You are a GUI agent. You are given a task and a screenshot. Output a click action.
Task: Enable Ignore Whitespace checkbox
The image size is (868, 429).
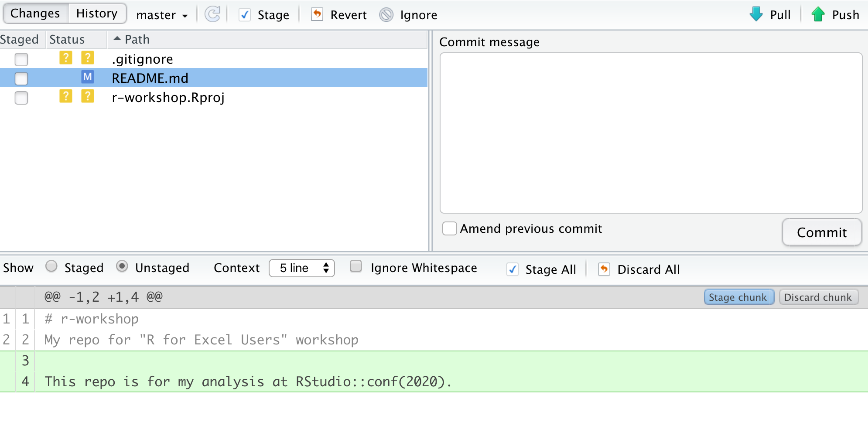click(356, 266)
